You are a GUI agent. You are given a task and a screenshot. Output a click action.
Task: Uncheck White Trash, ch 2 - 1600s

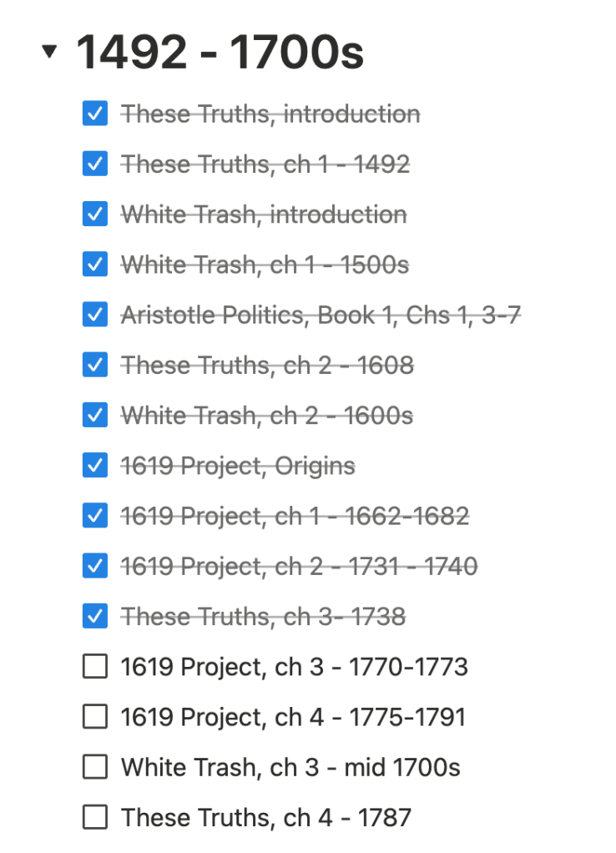coord(95,415)
